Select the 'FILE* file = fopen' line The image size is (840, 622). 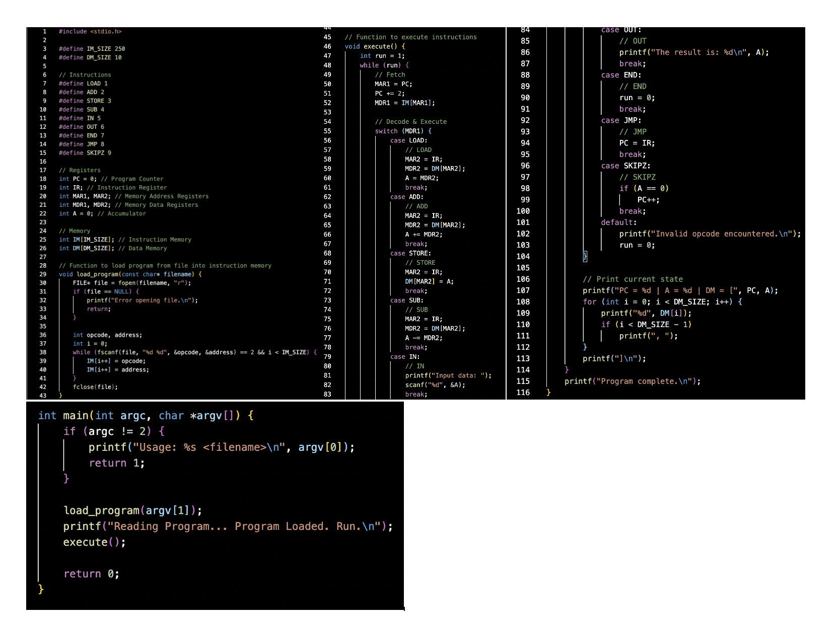132,283
